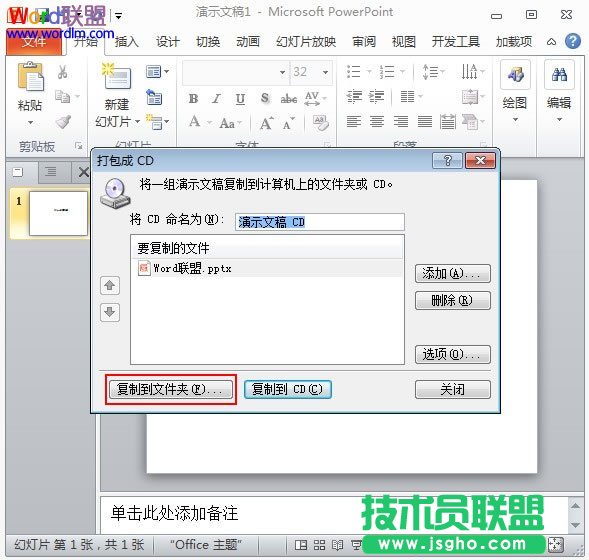Click the dialog help question button
Image resolution: width=589 pixels, height=560 pixels.
pyautogui.click(x=447, y=161)
